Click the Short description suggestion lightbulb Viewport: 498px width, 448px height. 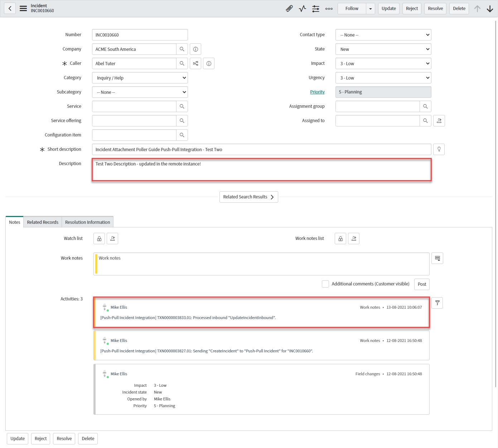pyautogui.click(x=439, y=149)
